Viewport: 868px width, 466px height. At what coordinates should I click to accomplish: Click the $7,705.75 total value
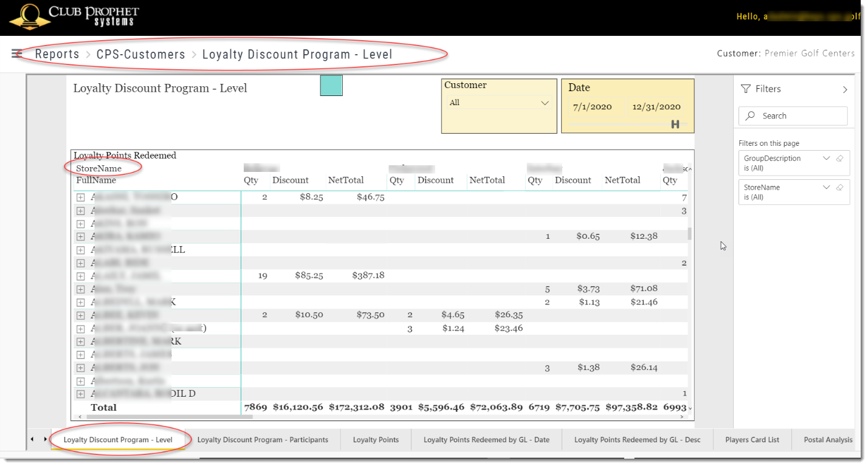coord(577,407)
